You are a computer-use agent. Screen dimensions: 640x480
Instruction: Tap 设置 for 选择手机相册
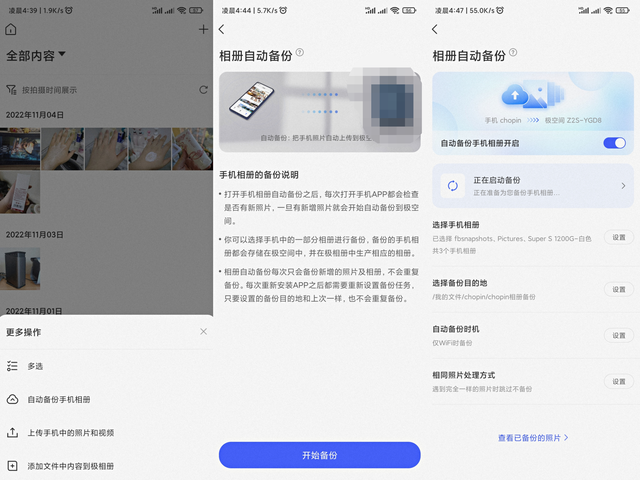point(619,237)
